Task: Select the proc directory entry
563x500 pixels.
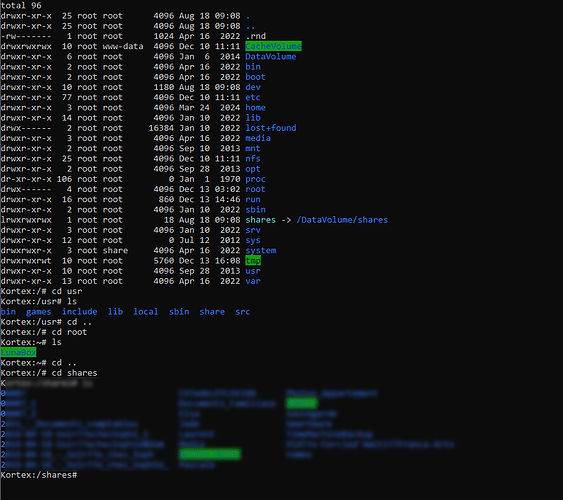Action: [x=255, y=179]
